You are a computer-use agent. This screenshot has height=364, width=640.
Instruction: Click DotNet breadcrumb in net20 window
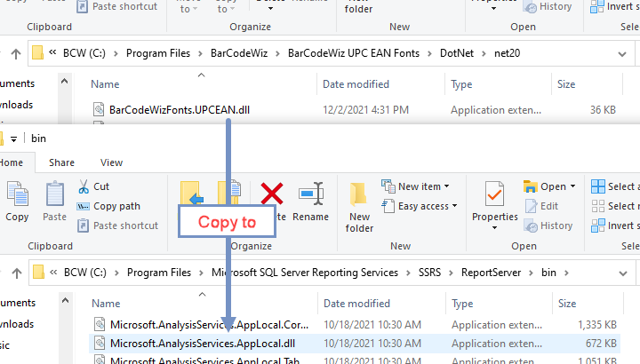457,53
